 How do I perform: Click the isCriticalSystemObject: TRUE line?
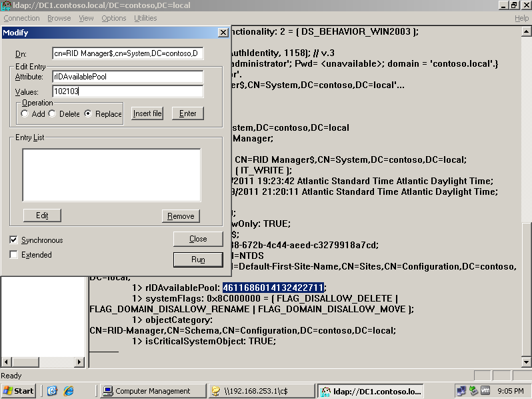(203, 341)
